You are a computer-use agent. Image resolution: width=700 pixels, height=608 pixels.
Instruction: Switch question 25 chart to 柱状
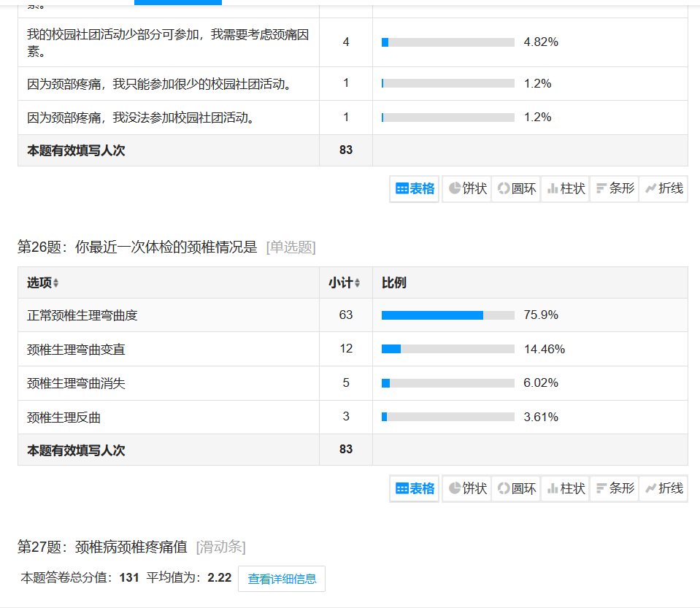click(x=566, y=189)
